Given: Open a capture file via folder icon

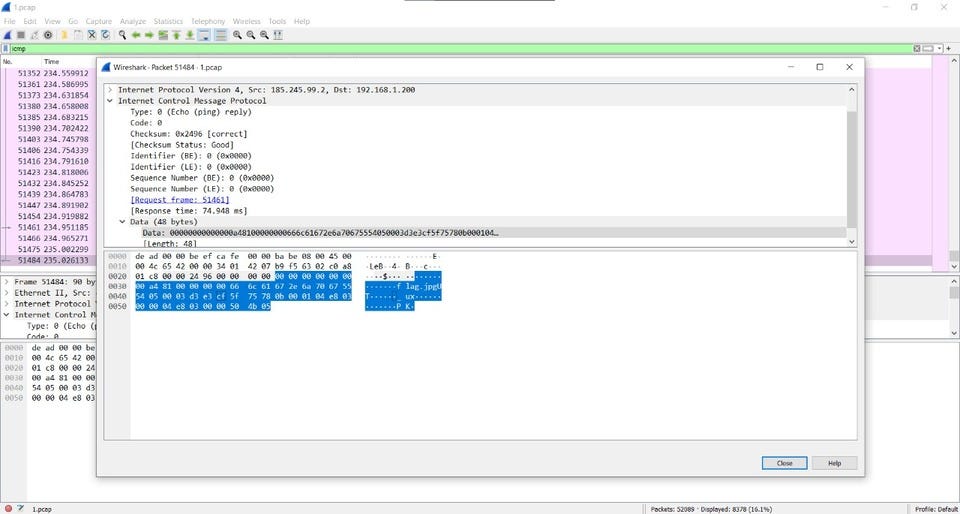Looking at the screenshot, I should coord(64,35).
